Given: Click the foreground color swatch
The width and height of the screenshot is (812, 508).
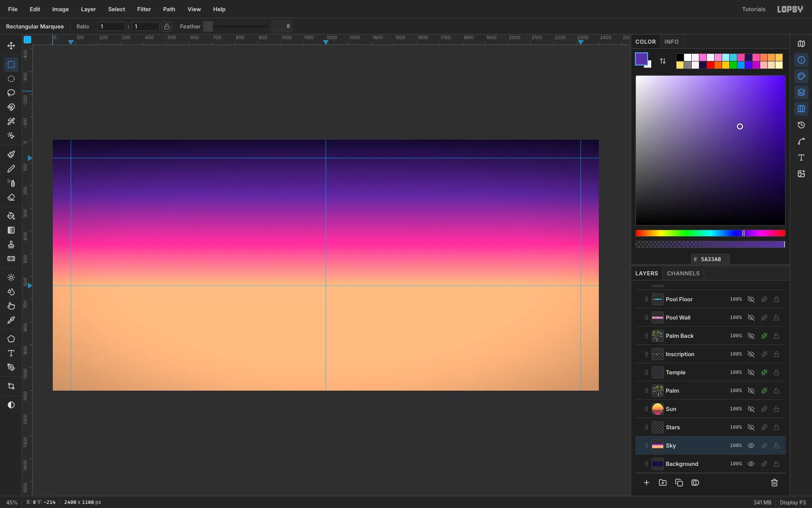Looking at the screenshot, I should [x=641, y=59].
